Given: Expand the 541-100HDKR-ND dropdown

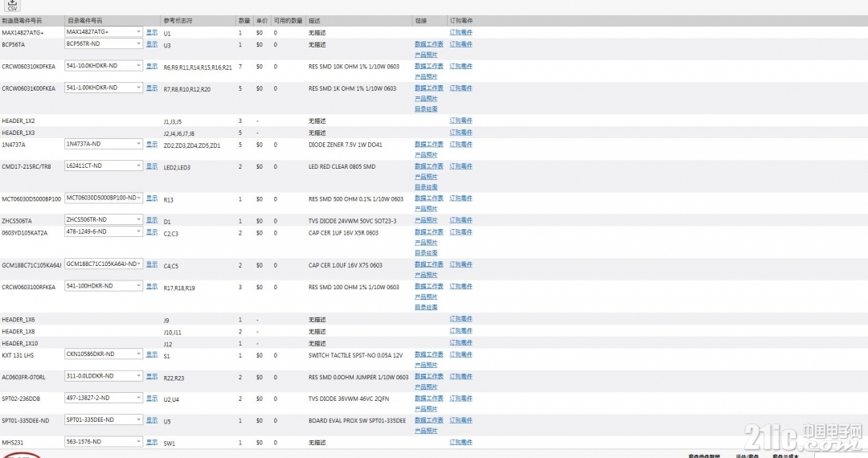Looking at the screenshot, I should click(104, 286).
